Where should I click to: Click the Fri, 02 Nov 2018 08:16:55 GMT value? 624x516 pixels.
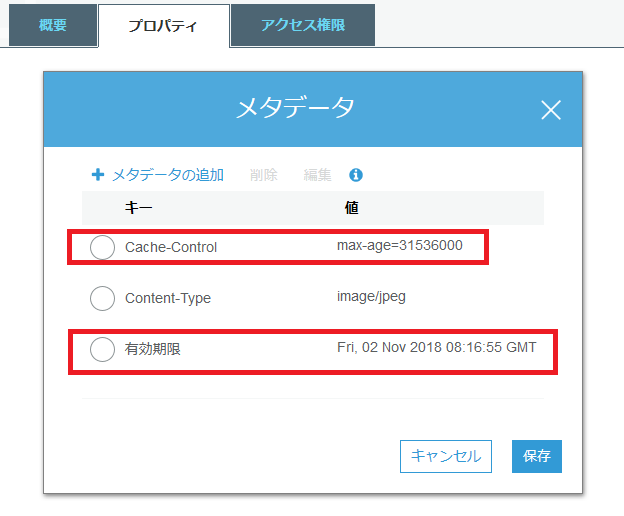tap(437, 347)
